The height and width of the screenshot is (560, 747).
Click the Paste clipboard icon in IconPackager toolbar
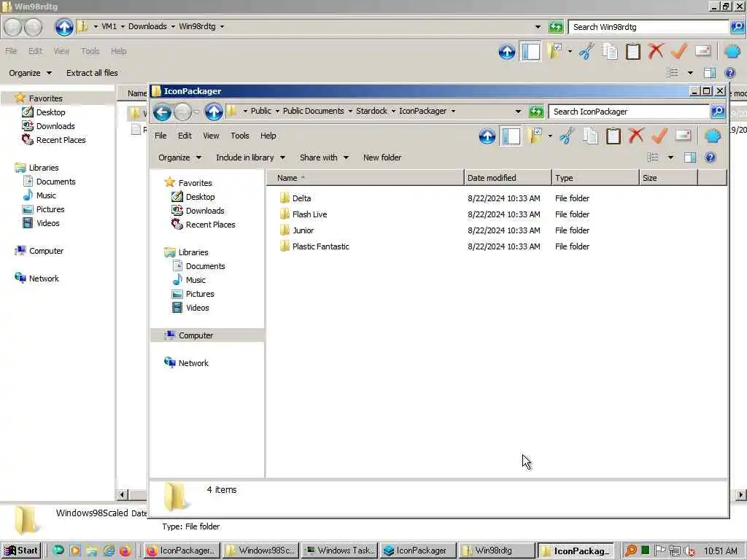[x=613, y=136]
